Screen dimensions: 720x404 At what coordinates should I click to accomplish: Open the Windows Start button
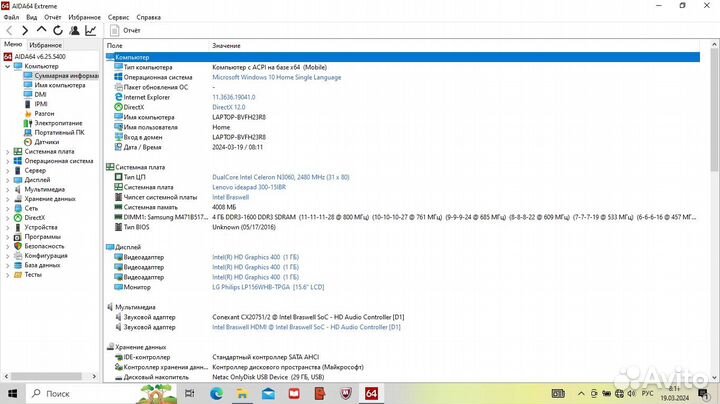click(x=12, y=393)
